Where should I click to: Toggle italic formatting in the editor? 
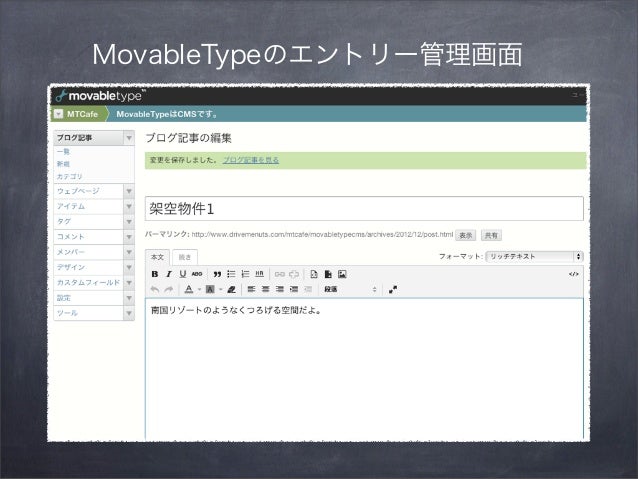[x=168, y=274]
